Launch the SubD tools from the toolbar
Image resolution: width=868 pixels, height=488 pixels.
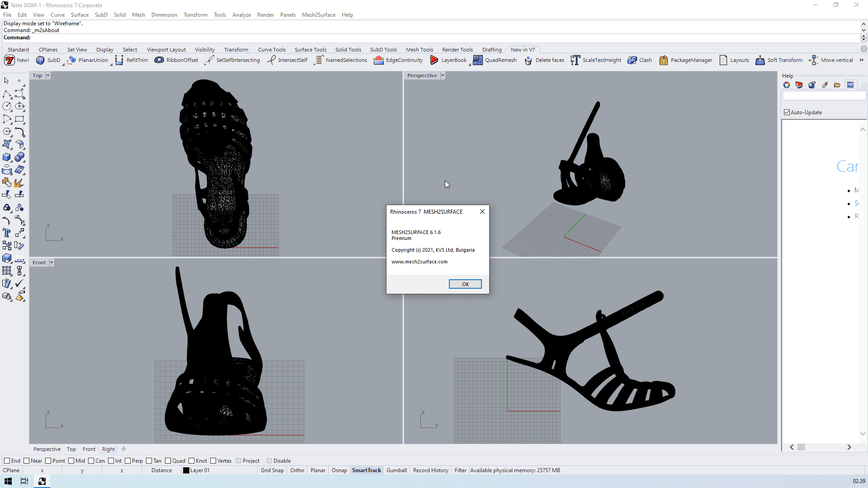tap(48, 60)
